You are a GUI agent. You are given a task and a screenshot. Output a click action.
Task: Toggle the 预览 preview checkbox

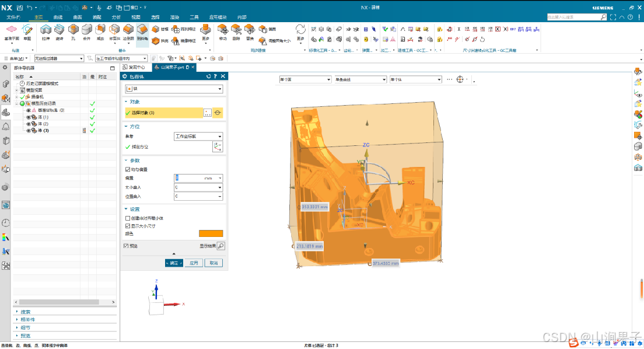(x=125, y=246)
